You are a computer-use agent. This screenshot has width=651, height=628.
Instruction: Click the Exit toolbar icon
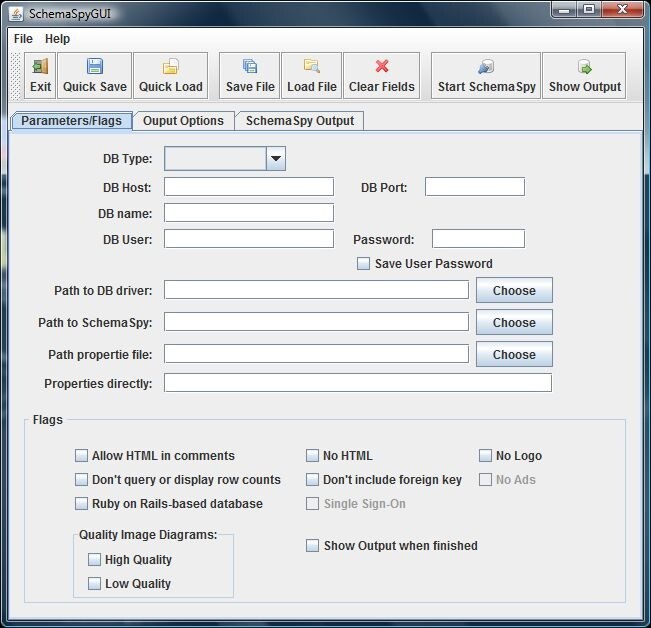pos(40,66)
